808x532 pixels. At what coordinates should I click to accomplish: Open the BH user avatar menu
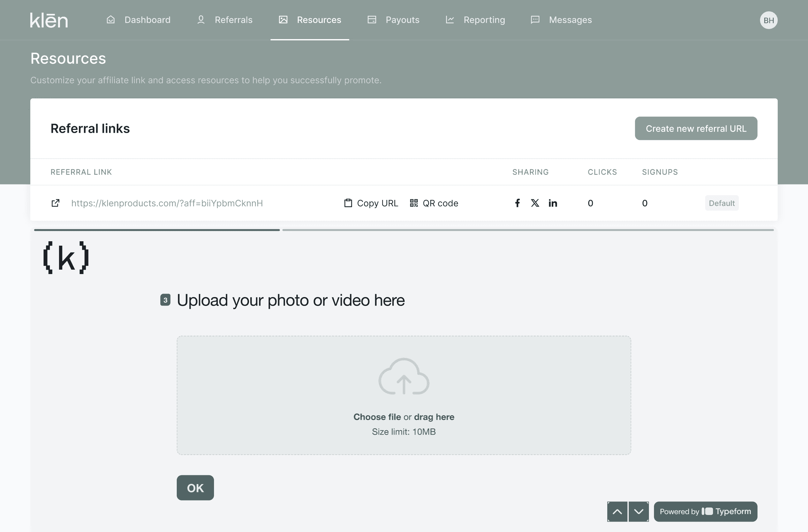(x=768, y=20)
